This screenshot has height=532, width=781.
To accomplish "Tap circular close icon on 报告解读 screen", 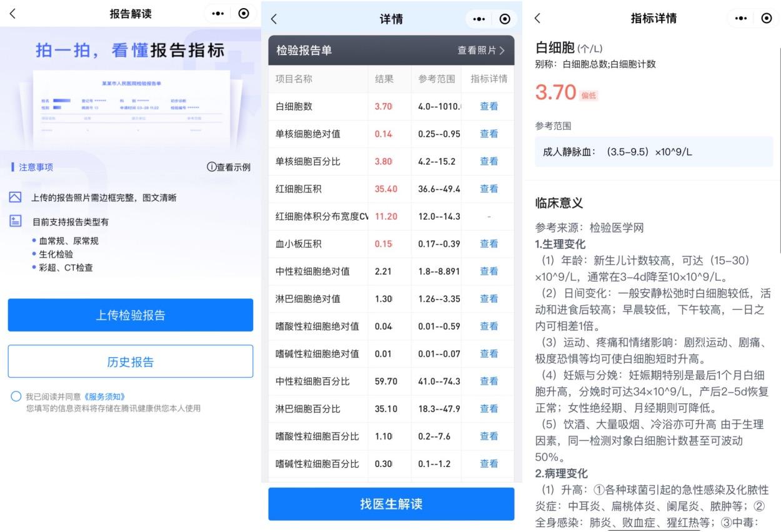I will (x=244, y=14).
